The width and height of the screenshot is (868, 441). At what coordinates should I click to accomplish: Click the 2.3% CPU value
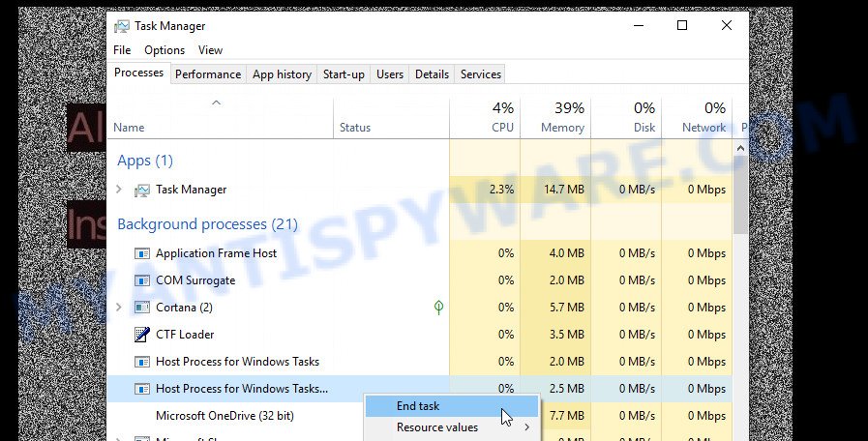[501, 190]
